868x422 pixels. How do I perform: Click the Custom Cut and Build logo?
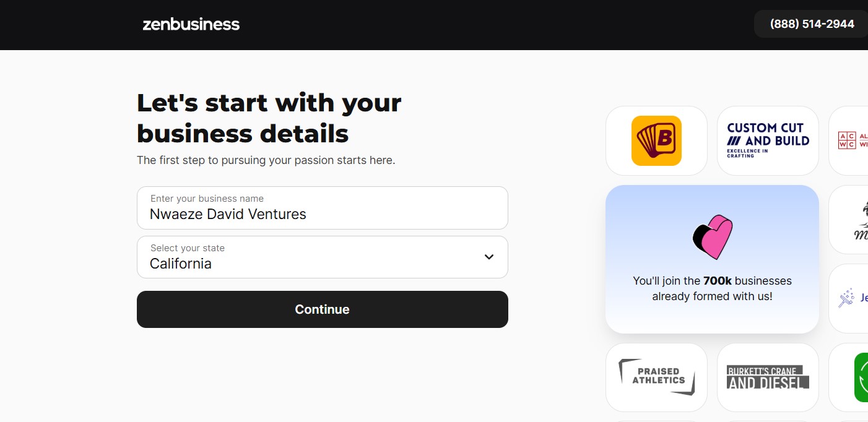(768, 140)
